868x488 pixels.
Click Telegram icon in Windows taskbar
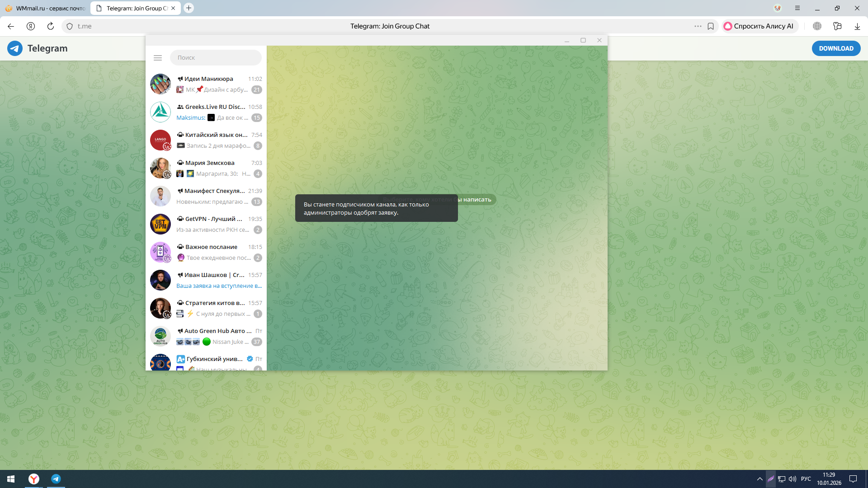click(x=56, y=479)
